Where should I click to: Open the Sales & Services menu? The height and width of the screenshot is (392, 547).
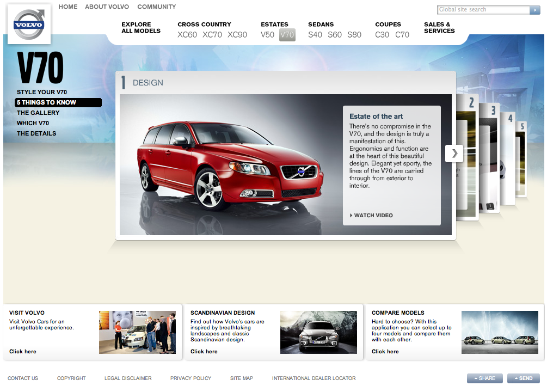point(439,28)
